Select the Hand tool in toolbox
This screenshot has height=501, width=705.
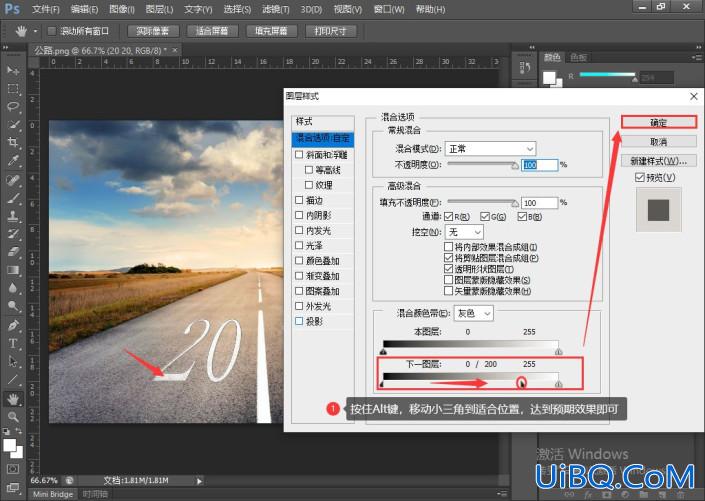pyautogui.click(x=13, y=399)
